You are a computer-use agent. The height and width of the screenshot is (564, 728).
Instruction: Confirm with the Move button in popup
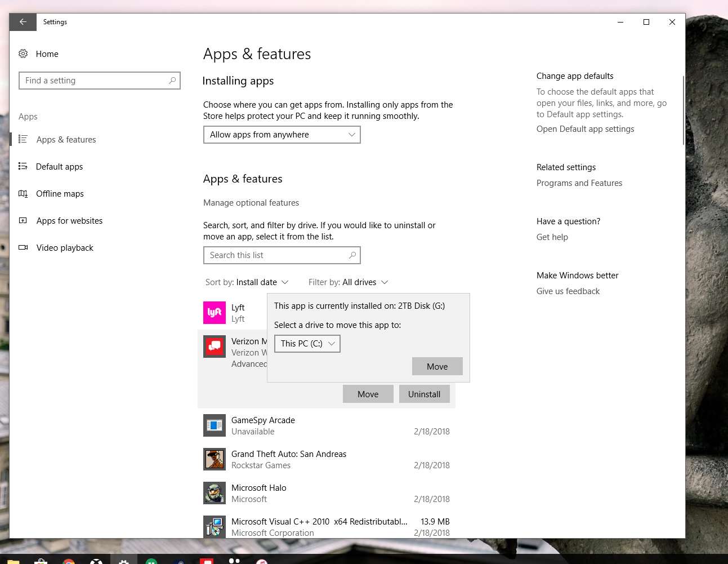click(x=437, y=366)
